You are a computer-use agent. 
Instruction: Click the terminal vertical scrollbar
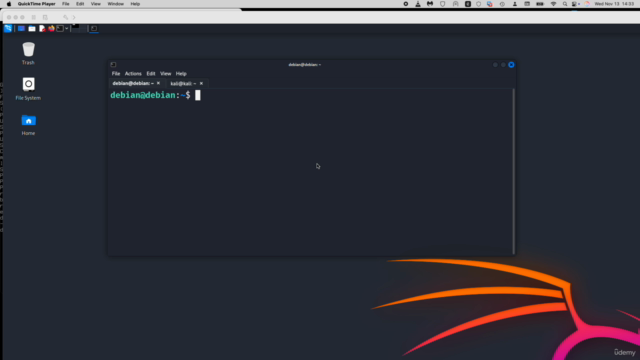pos(513,171)
